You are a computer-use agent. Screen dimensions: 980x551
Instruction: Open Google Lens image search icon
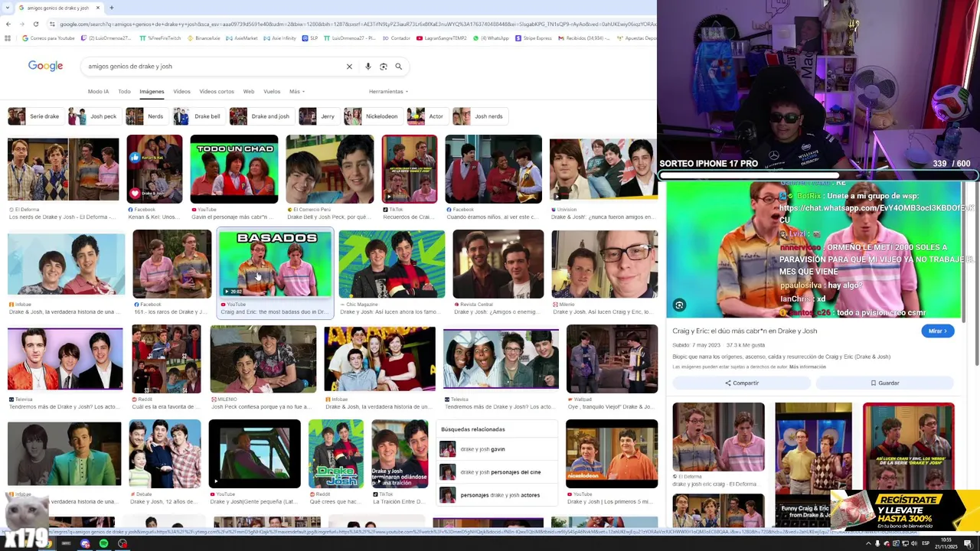coord(384,67)
